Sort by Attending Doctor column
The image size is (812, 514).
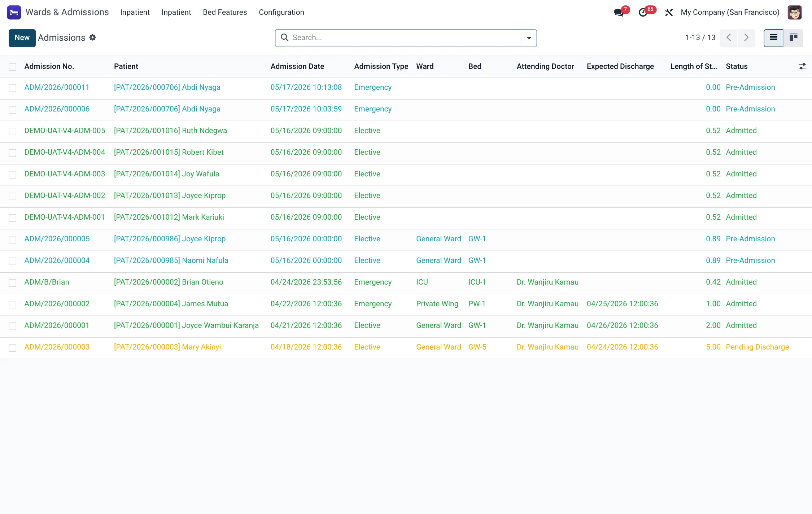[545, 66]
